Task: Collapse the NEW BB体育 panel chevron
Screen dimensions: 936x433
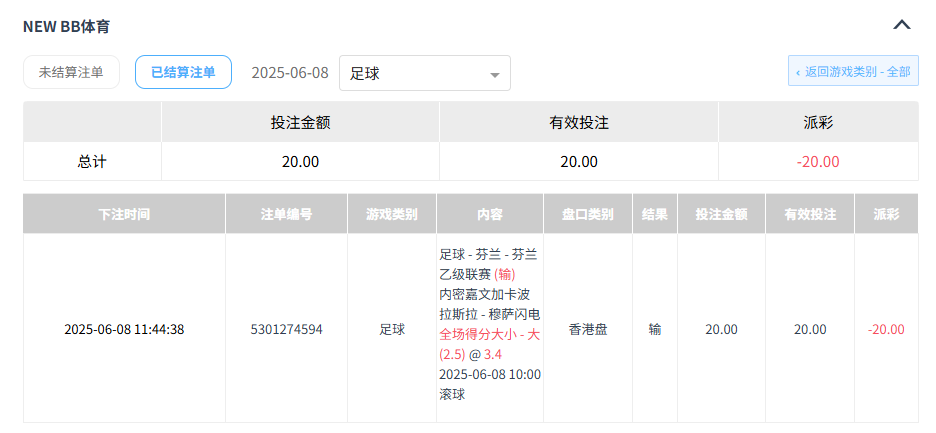Action: point(901,25)
